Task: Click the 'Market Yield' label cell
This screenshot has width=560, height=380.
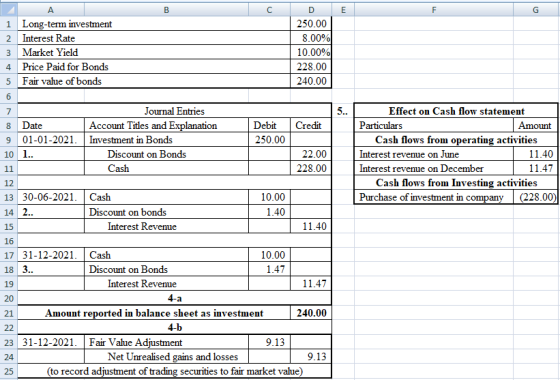Action: point(154,52)
